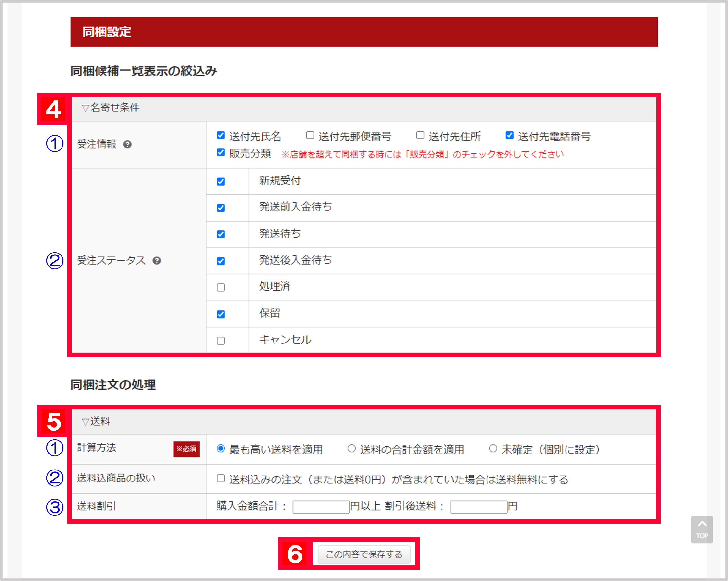This screenshot has width=728, height=581.
Task: Open help icon next to 受注ステータス
Action: click(157, 260)
